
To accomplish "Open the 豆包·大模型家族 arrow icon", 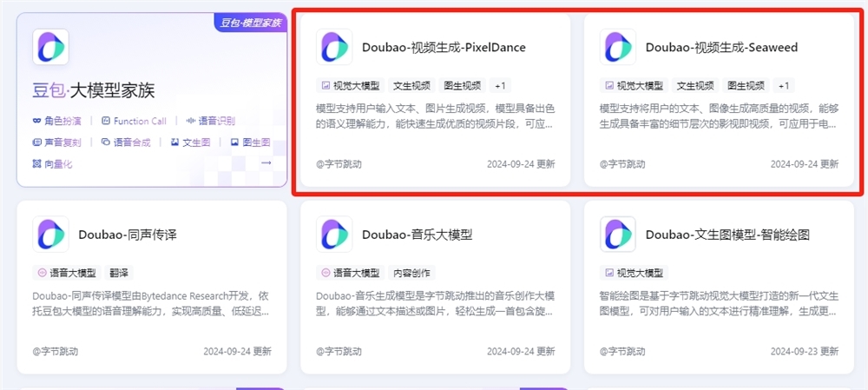I will (266, 163).
